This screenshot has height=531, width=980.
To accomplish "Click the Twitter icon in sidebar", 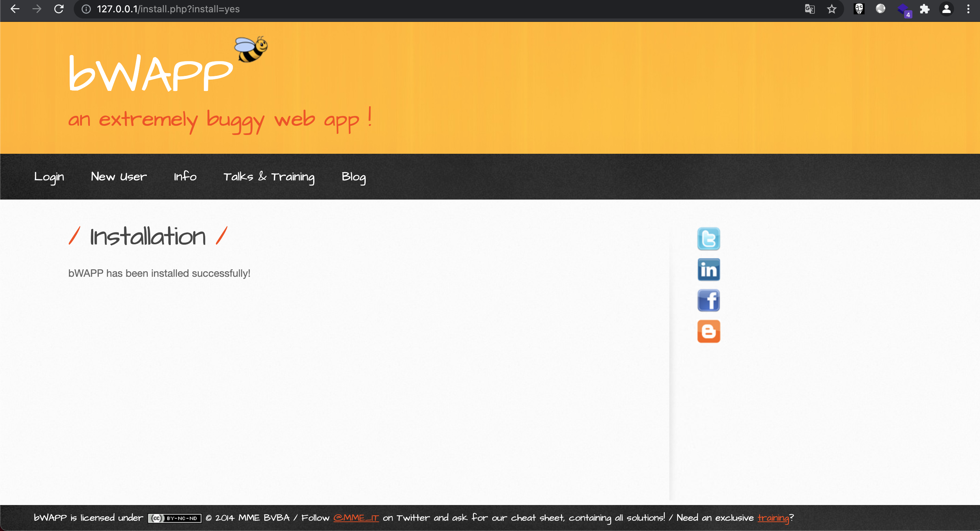I will pyautogui.click(x=709, y=239).
